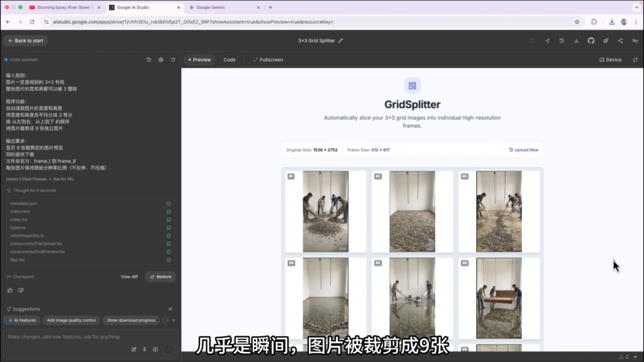This screenshot has height=362, width=644.
Task: Give a thumbs down to the response
Action: coord(21,290)
